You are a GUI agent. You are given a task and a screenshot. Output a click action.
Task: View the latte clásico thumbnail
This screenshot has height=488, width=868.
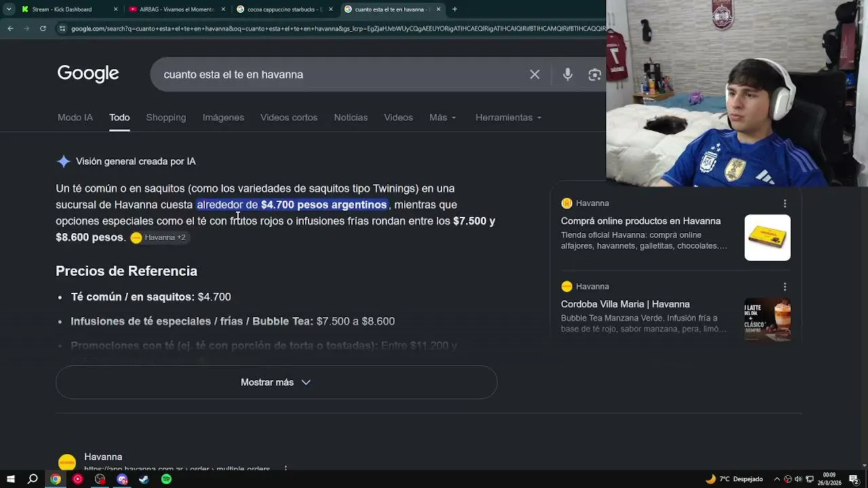768,319
